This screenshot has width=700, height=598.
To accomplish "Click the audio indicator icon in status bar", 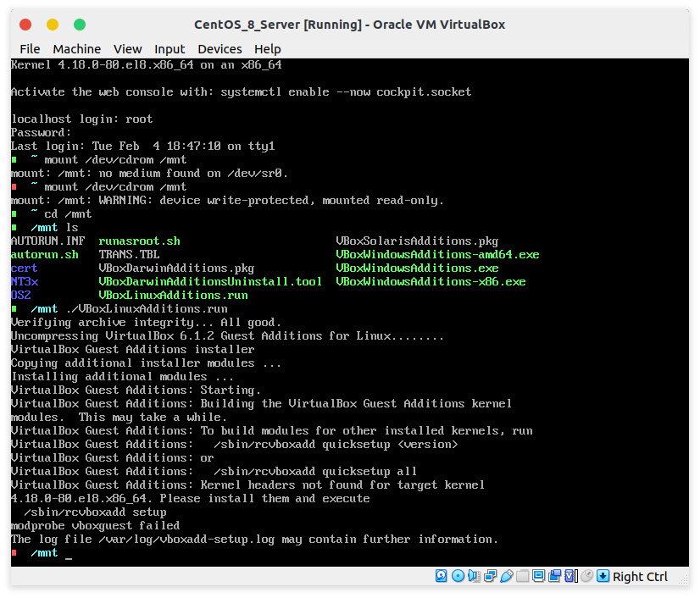I will (x=474, y=576).
